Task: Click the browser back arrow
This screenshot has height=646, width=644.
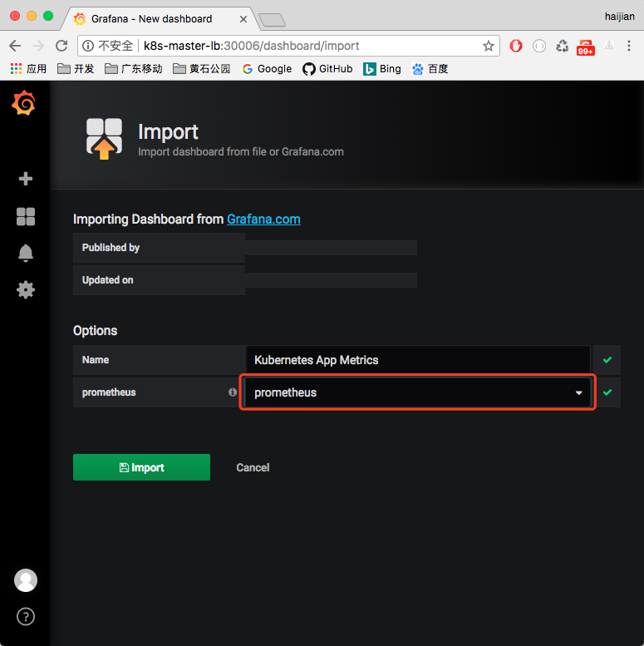Action: pyautogui.click(x=15, y=46)
